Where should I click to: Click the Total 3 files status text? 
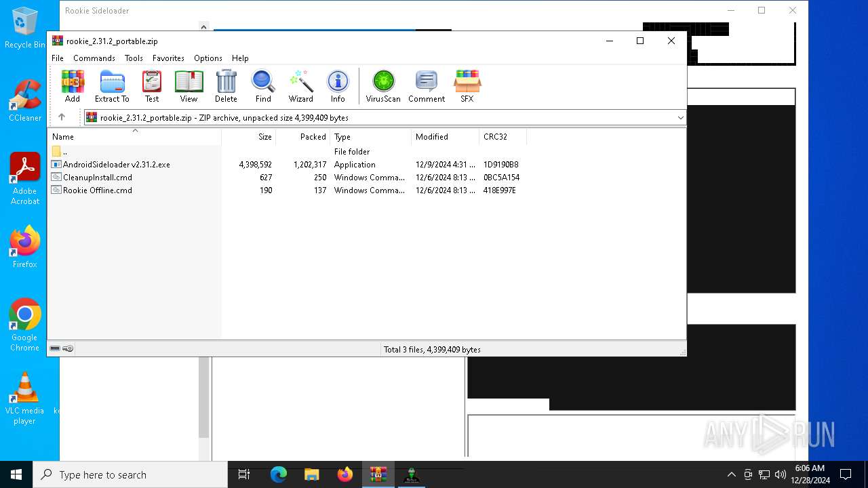tap(432, 350)
